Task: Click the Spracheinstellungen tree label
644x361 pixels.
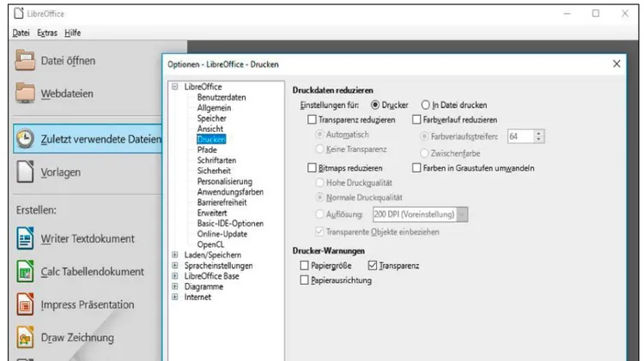Action: point(218,266)
